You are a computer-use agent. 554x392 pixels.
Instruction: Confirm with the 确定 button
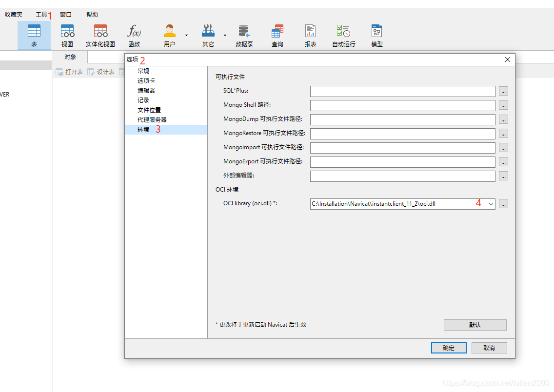[449, 348]
